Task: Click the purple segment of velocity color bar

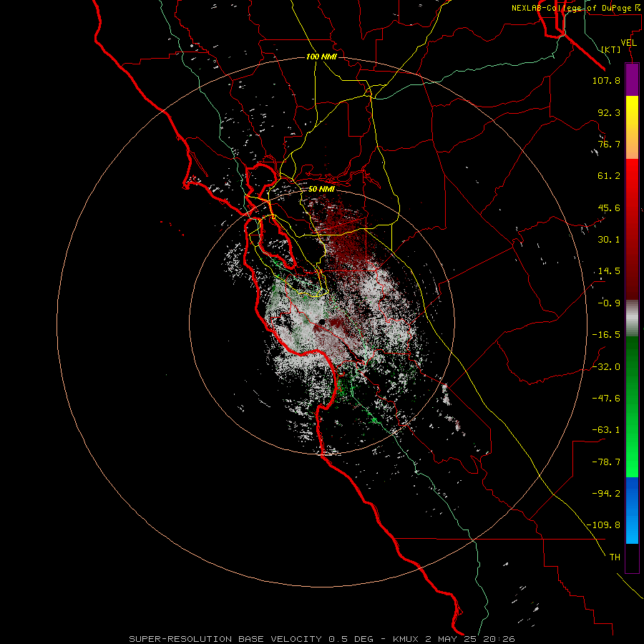Action: [632, 79]
